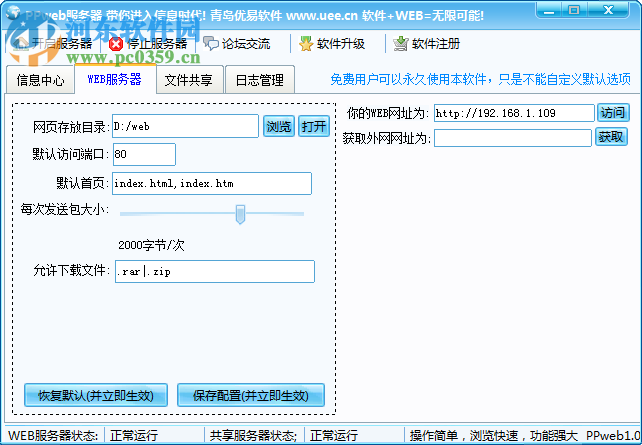Image resolution: width=642 pixels, height=445 pixels.
Task: Click the app globe icon in title bar
Action: 13,13
